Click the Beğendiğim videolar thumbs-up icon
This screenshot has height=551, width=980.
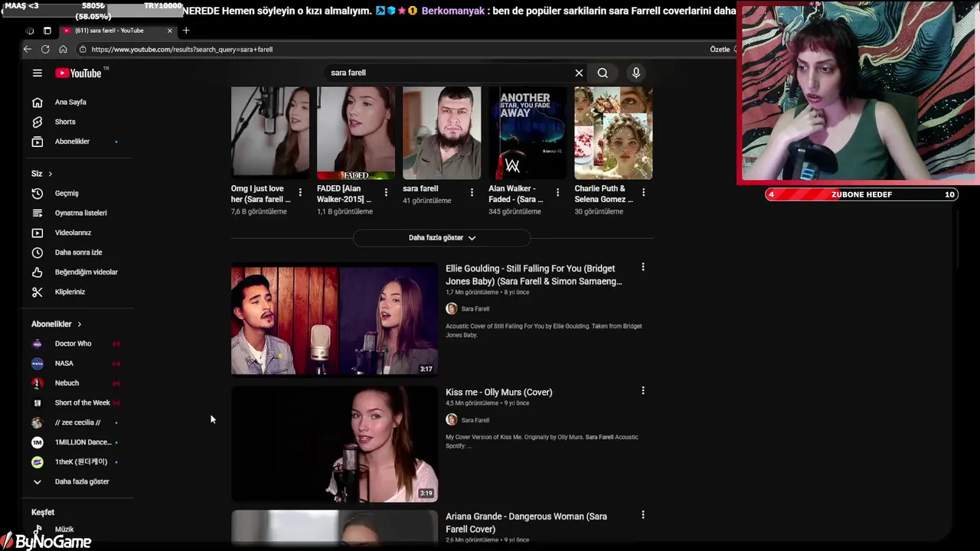click(37, 272)
